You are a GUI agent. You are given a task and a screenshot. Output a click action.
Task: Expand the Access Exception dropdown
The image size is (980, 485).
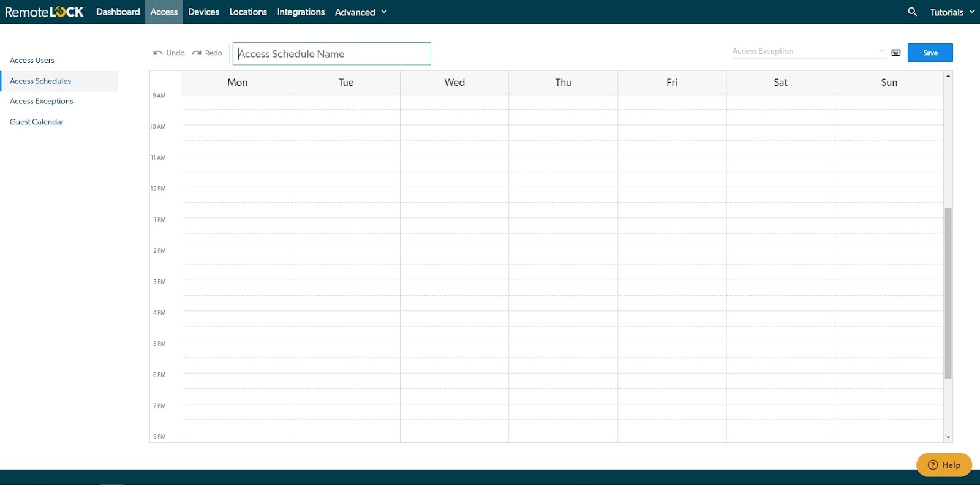pos(881,51)
